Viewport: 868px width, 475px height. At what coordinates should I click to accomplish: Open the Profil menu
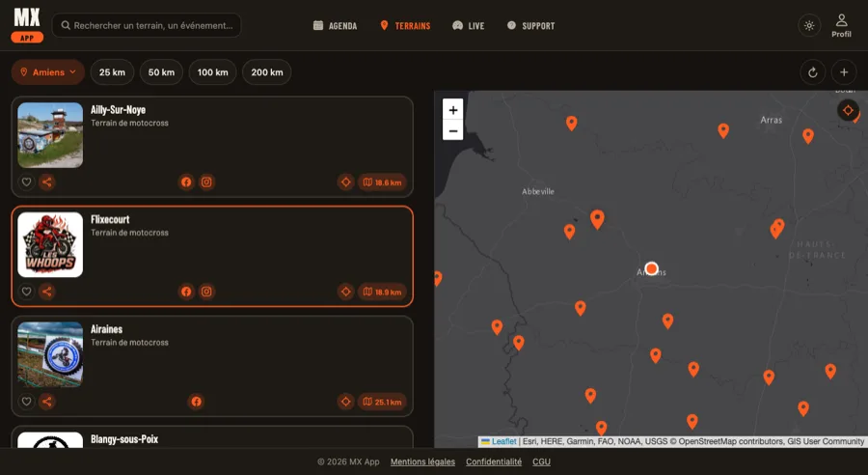pos(841,25)
